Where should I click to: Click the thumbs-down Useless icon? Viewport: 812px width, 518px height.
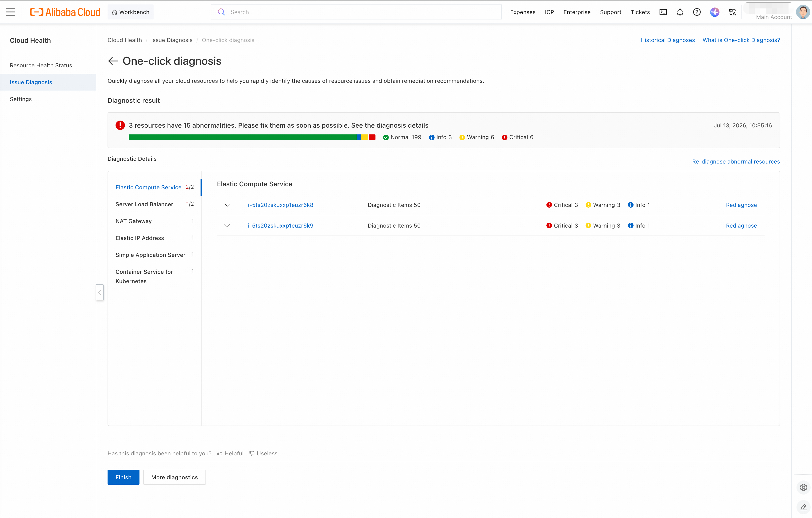pyautogui.click(x=252, y=453)
